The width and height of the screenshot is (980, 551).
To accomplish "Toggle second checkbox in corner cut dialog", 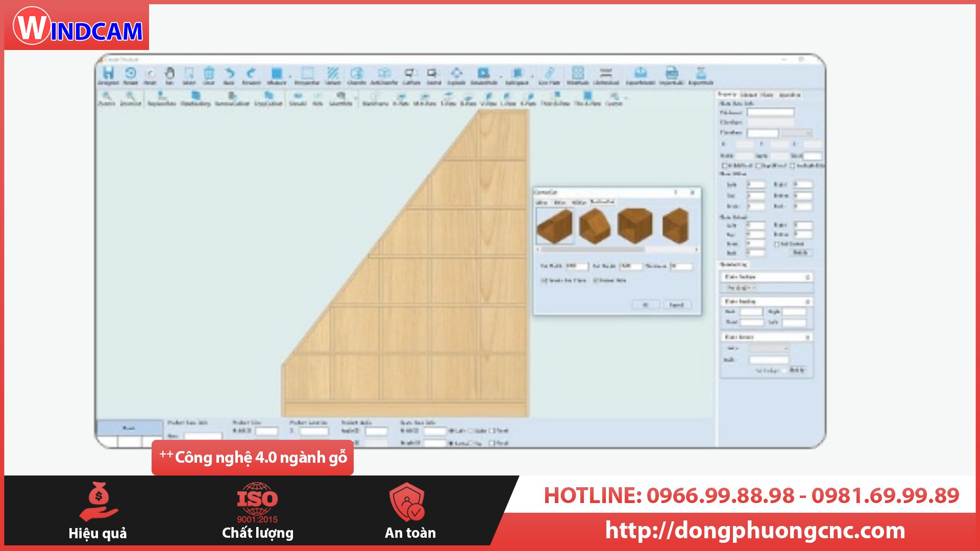I will click(596, 281).
